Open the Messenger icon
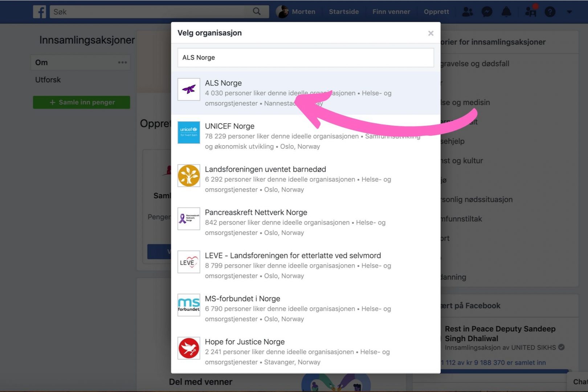The height and width of the screenshot is (392, 588). [x=487, y=12]
